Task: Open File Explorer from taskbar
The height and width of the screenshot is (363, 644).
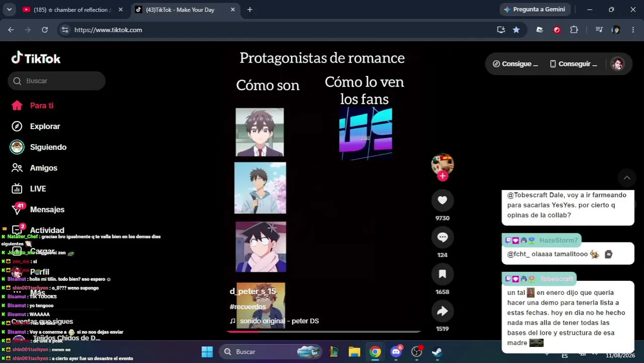Action: point(354,351)
